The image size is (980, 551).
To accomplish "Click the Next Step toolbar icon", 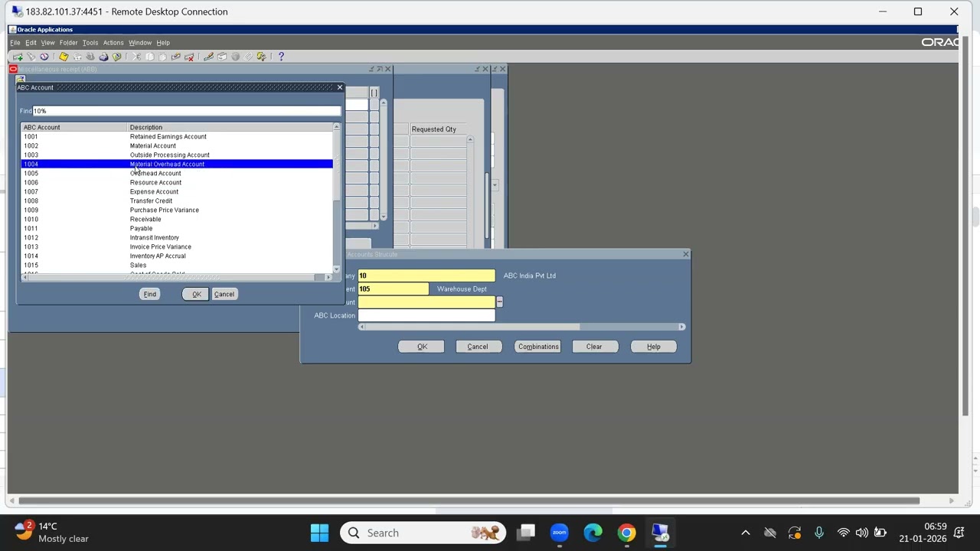I will (77, 57).
